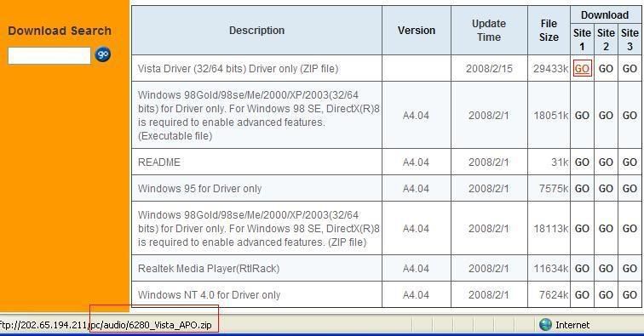This screenshot has width=644, height=336.
Task: Click the 29433k file size cell
Action: click(x=550, y=69)
